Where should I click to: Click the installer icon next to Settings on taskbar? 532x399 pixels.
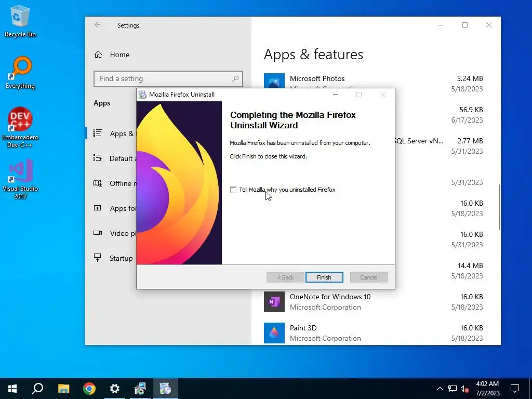pos(140,389)
